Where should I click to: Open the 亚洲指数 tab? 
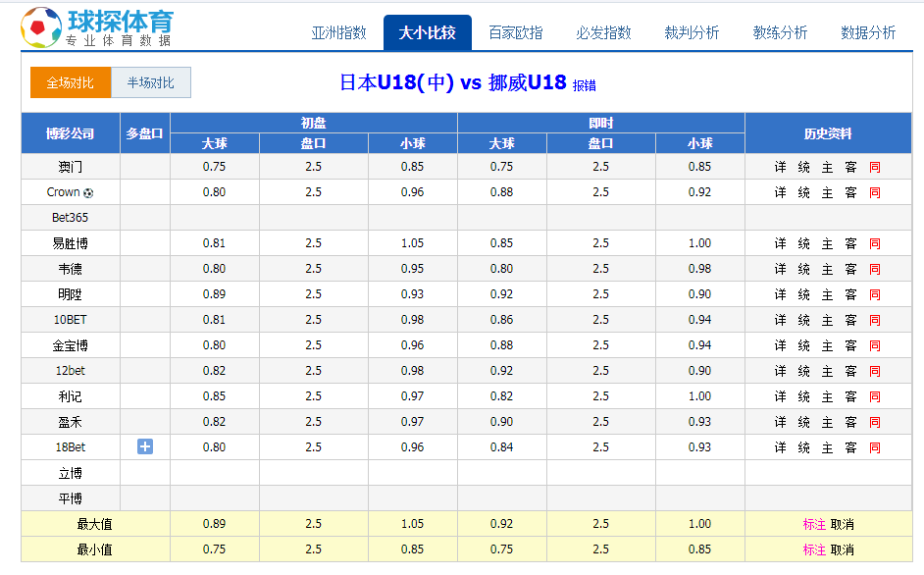pos(338,33)
